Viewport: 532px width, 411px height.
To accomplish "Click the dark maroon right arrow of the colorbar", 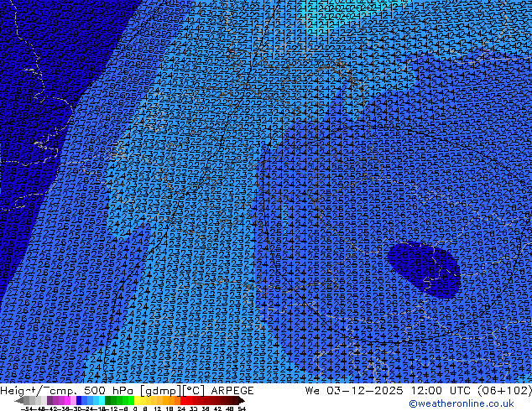I will coord(242,400).
